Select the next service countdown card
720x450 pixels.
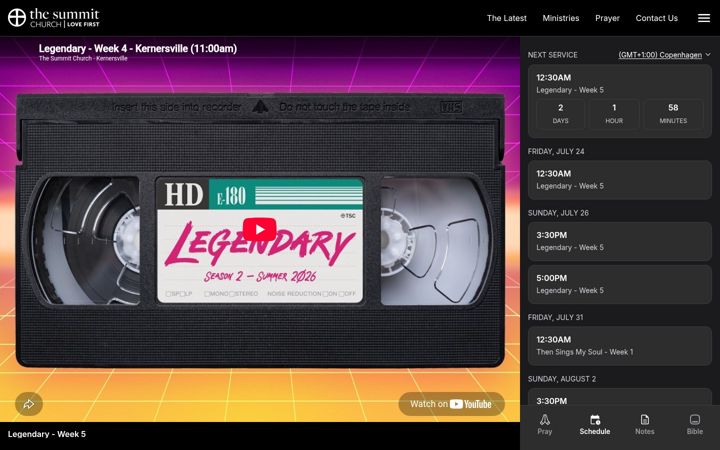tap(619, 101)
